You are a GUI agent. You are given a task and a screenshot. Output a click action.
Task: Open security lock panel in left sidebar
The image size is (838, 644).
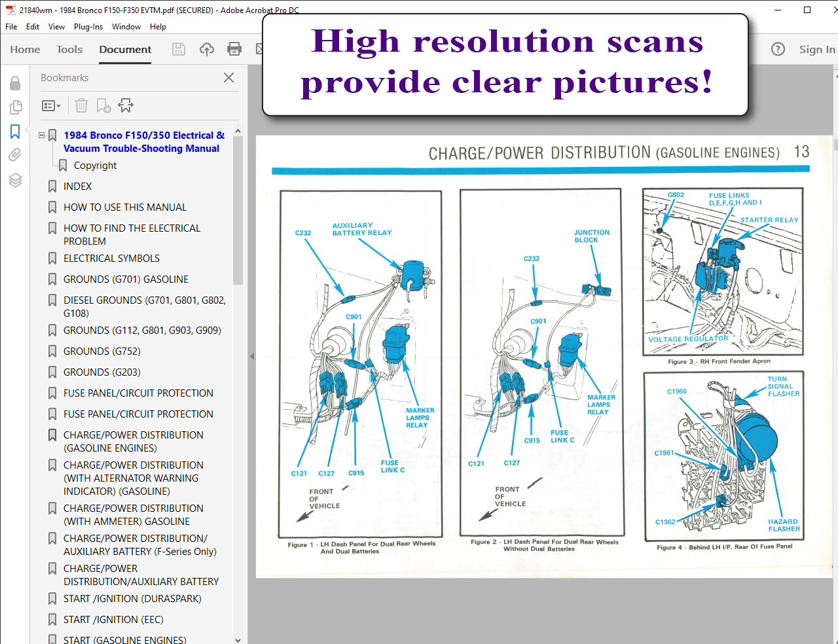coord(15,83)
